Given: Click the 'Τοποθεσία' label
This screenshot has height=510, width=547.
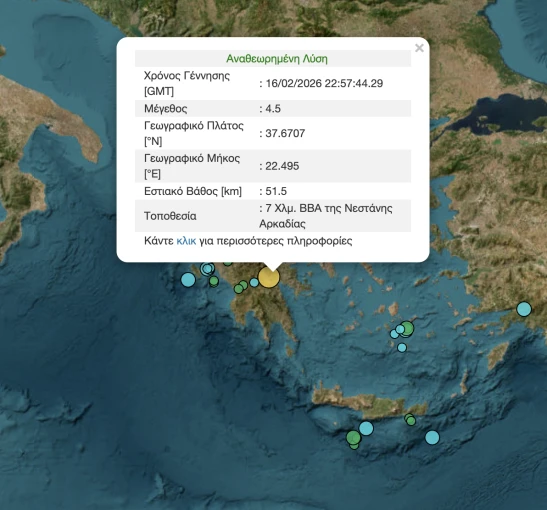Looking at the screenshot, I should point(170,216).
